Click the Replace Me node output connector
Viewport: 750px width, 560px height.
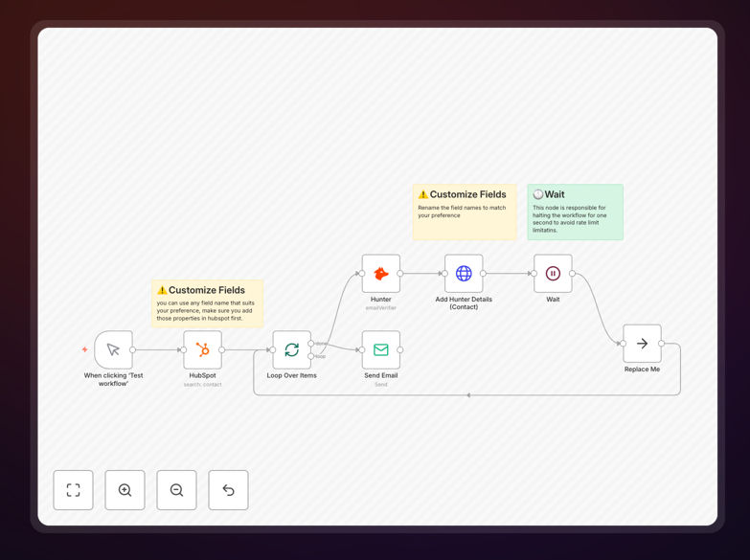point(662,344)
